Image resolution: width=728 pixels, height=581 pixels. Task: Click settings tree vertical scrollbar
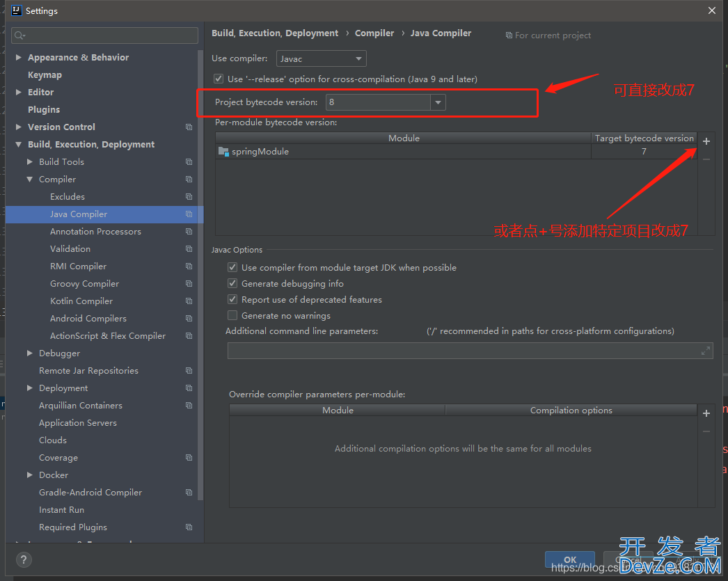(200, 275)
